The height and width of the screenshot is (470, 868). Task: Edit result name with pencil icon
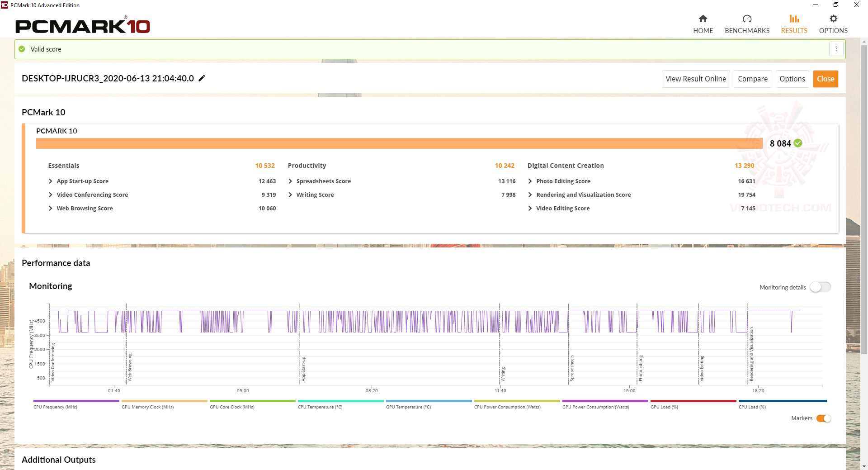(202, 78)
